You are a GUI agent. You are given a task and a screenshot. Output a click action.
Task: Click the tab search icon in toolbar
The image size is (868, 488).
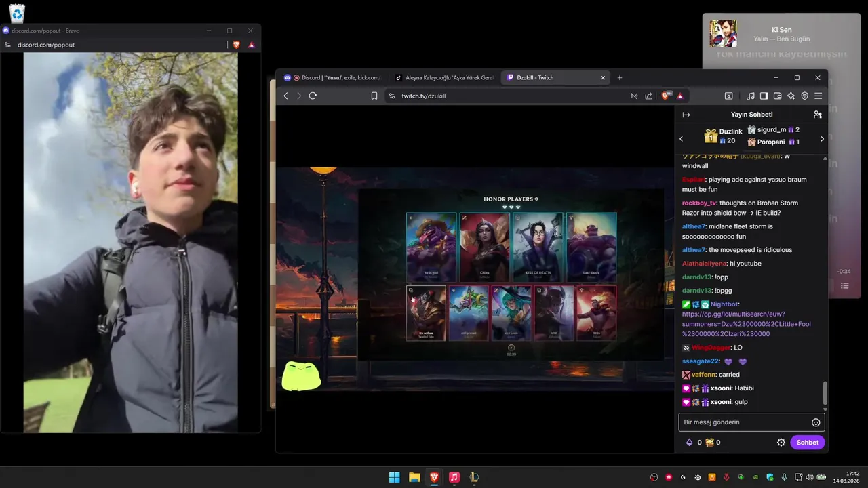coord(729,96)
